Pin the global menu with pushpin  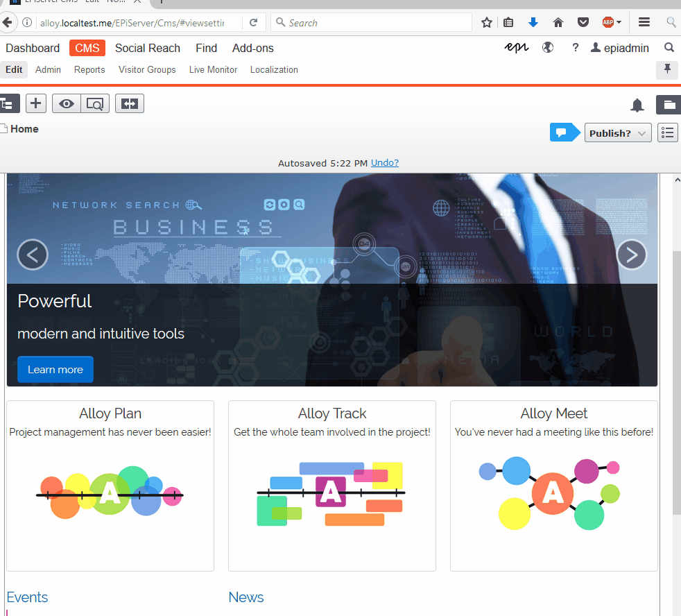(667, 69)
